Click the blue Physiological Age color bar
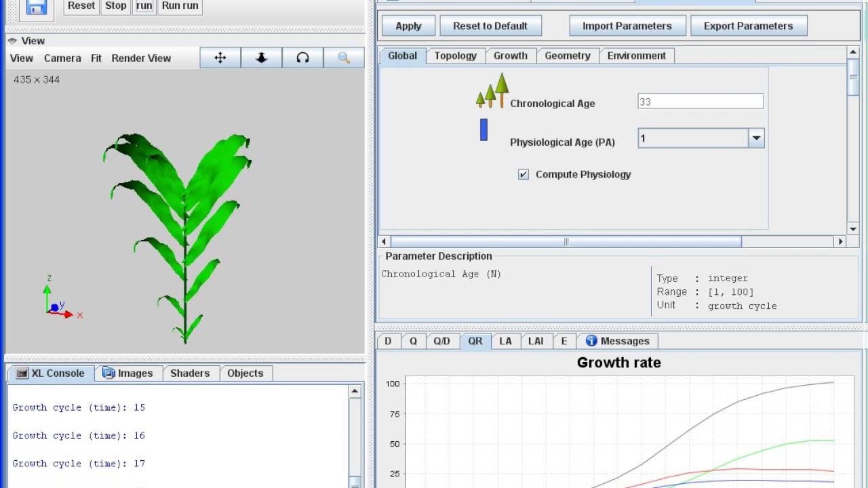This screenshot has height=488, width=868. 484,129
